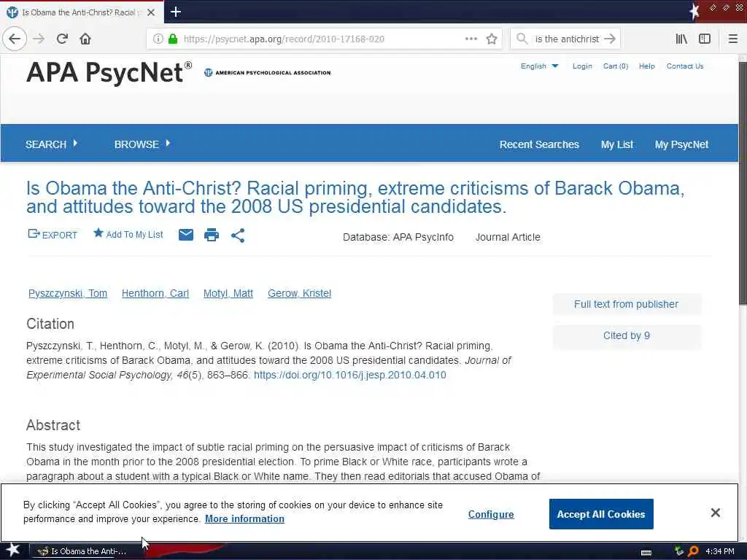Click Configure cookie settings link
Screen dimensions: 747x560
coord(491,514)
